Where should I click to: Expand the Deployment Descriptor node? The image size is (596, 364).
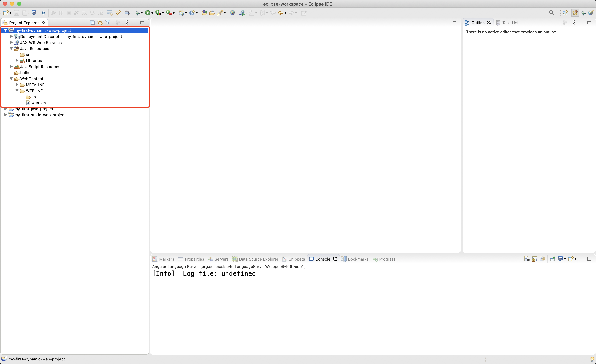point(11,36)
